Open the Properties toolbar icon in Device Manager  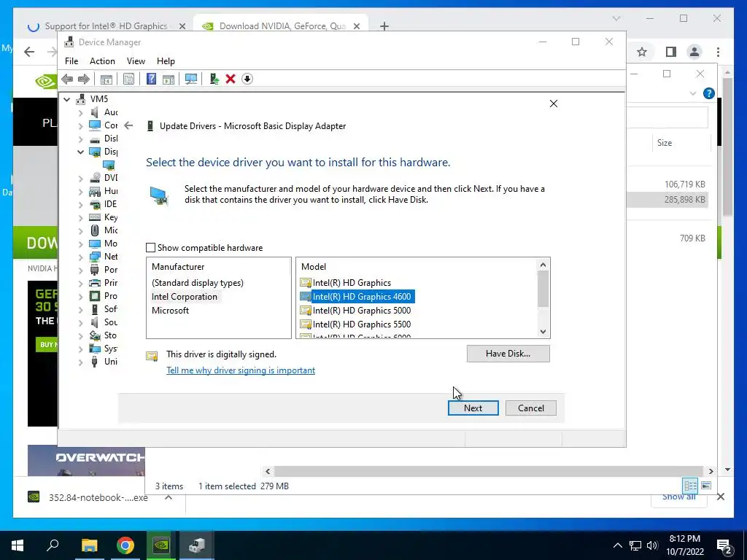coord(128,79)
